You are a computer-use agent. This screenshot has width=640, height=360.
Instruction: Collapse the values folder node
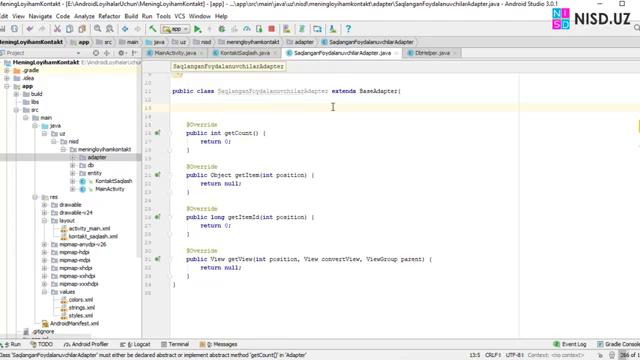(x=44, y=292)
